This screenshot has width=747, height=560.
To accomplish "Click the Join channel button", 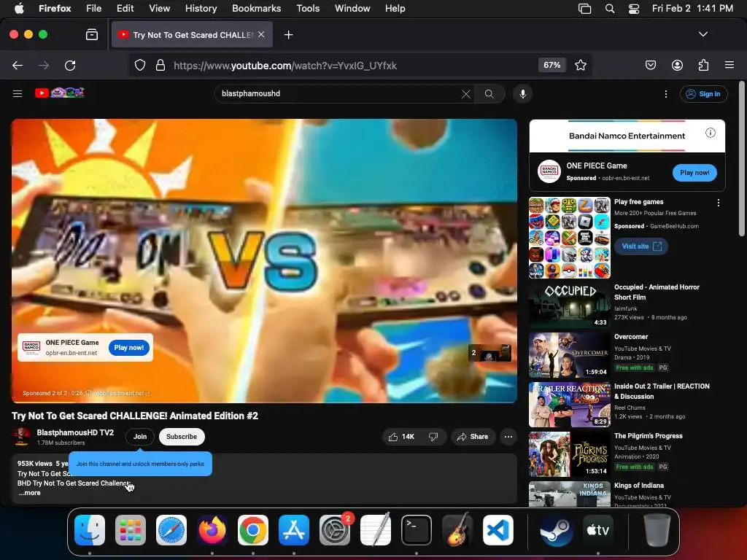I will point(140,437).
